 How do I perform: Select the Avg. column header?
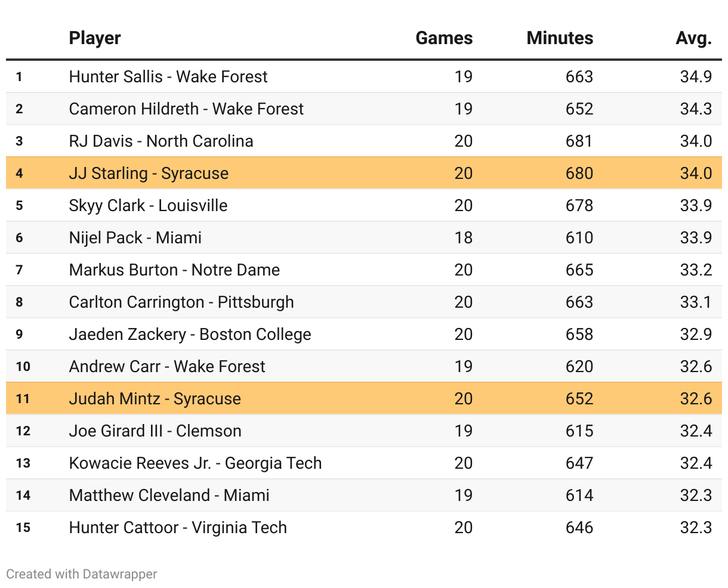pyautogui.click(x=693, y=38)
